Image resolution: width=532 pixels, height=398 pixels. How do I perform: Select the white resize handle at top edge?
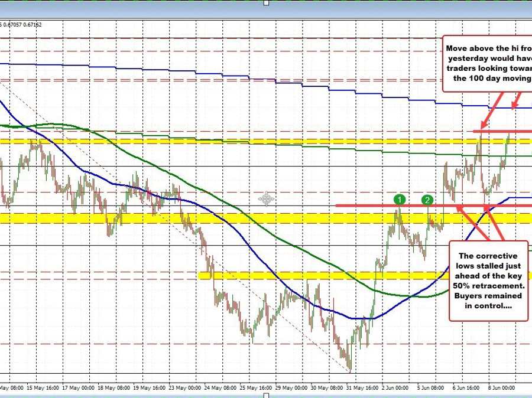coord(266,3)
